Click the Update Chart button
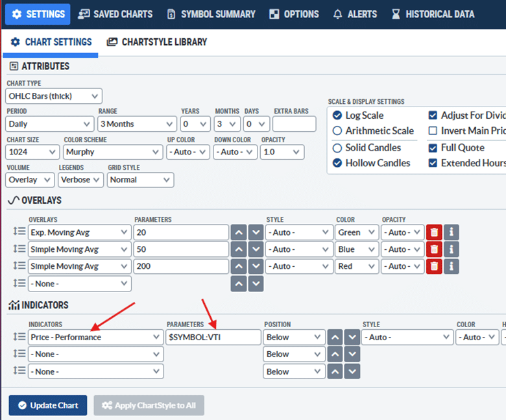This screenshot has height=420, width=506. tap(47, 405)
